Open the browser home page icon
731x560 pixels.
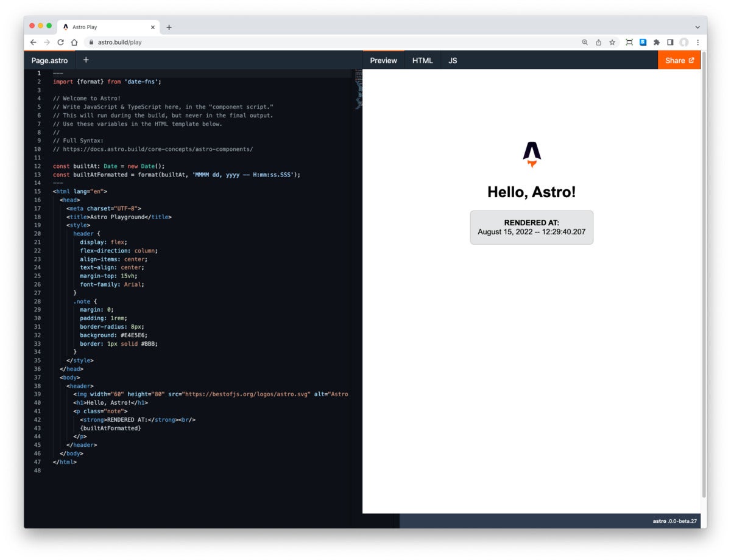pyautogui.click(x=74, y=43)
